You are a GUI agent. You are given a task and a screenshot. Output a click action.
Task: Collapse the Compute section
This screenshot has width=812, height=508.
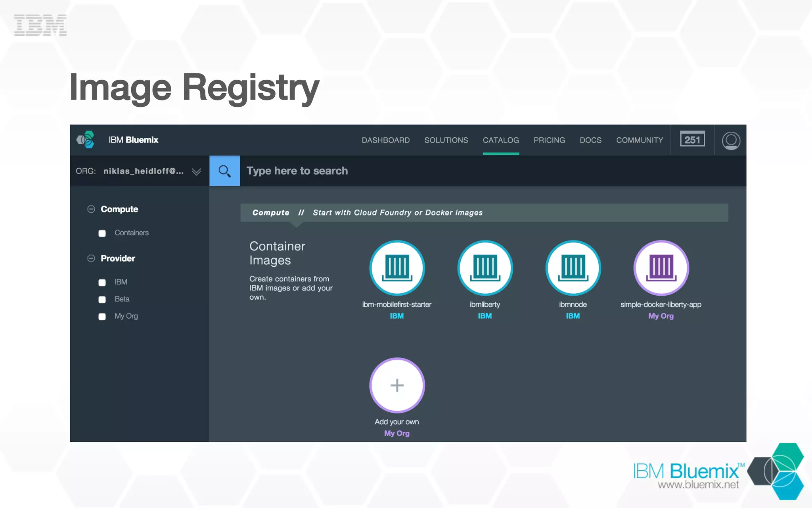[91, 209]
